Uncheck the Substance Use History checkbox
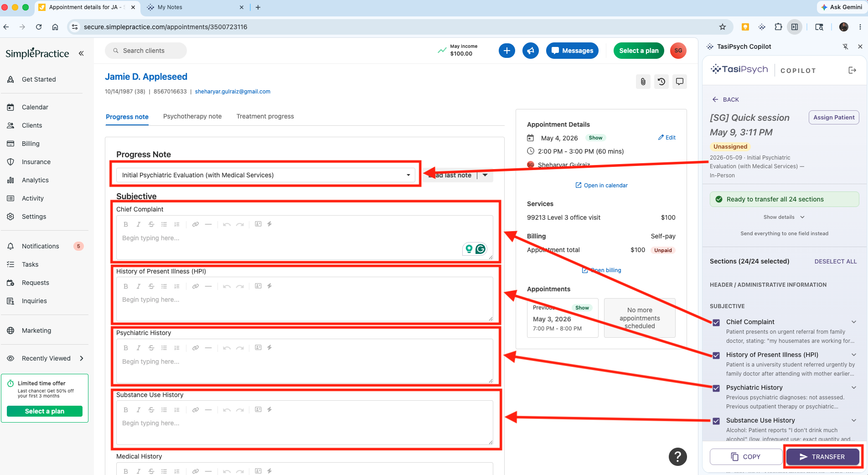 tap(716, 421)
